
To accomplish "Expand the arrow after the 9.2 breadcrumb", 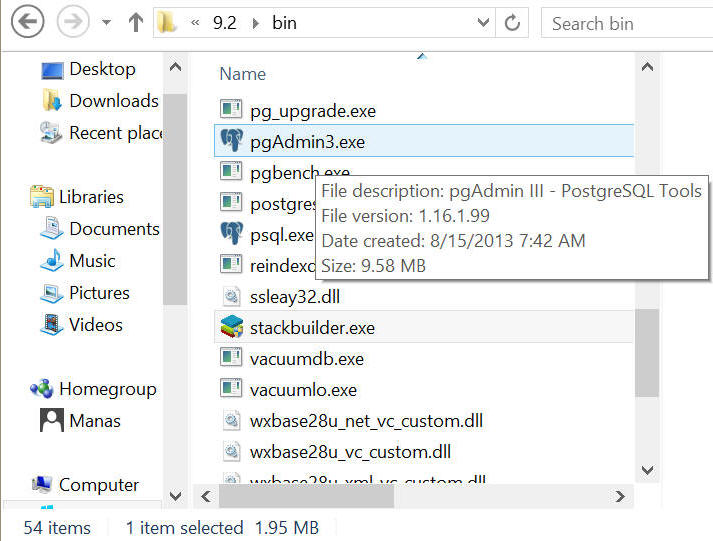I will pos(256,23).
